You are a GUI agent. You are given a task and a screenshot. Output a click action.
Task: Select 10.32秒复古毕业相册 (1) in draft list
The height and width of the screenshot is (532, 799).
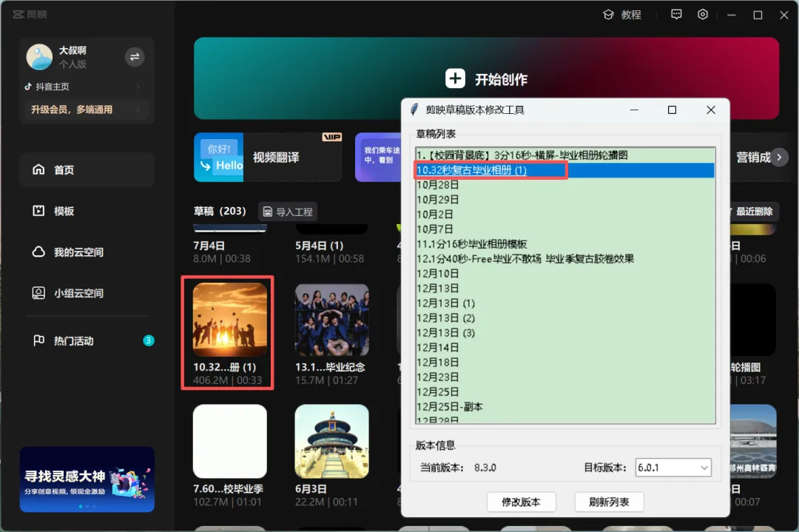pyautogui.click(x=565, y=170)
